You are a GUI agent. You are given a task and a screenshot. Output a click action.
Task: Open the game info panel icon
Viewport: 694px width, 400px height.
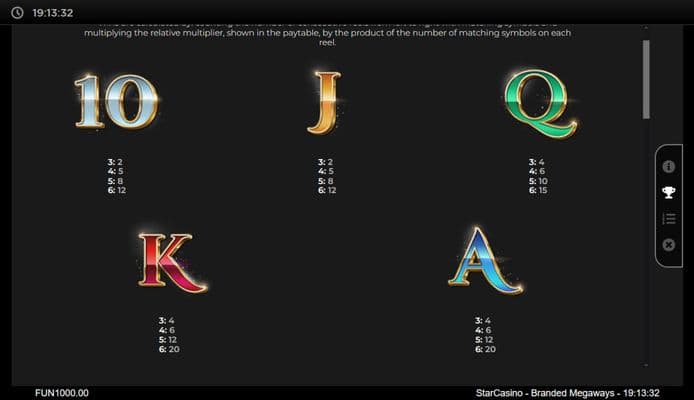coord(668,166)
